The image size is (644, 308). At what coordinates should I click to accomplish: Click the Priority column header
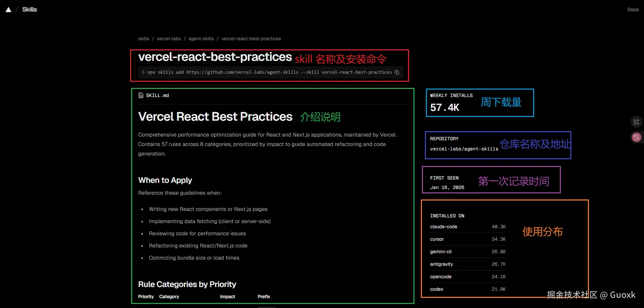tap(146, 297)
